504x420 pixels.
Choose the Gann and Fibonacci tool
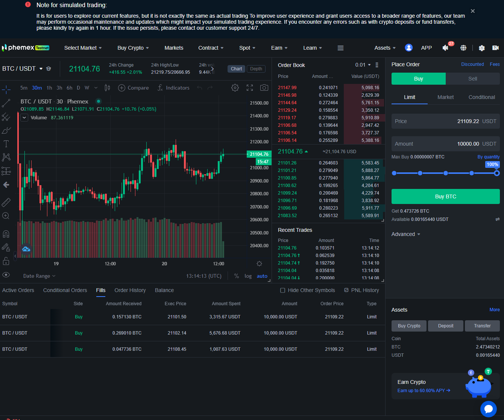pyautogui.click(x=6, y=117)
